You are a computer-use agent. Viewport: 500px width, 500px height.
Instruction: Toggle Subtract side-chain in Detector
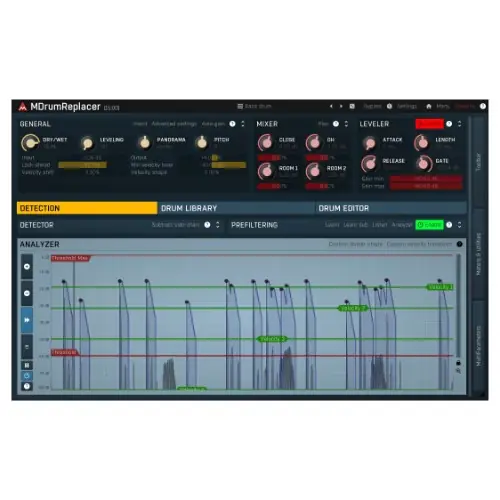(176, 225)
